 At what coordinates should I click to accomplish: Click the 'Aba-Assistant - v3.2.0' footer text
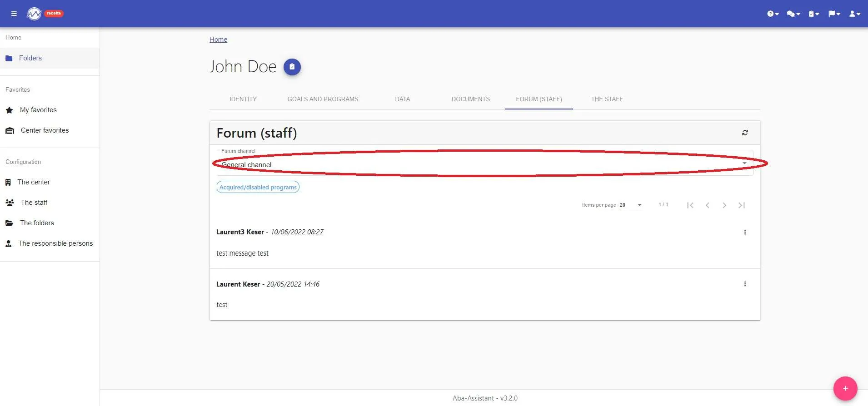(485, 398)
